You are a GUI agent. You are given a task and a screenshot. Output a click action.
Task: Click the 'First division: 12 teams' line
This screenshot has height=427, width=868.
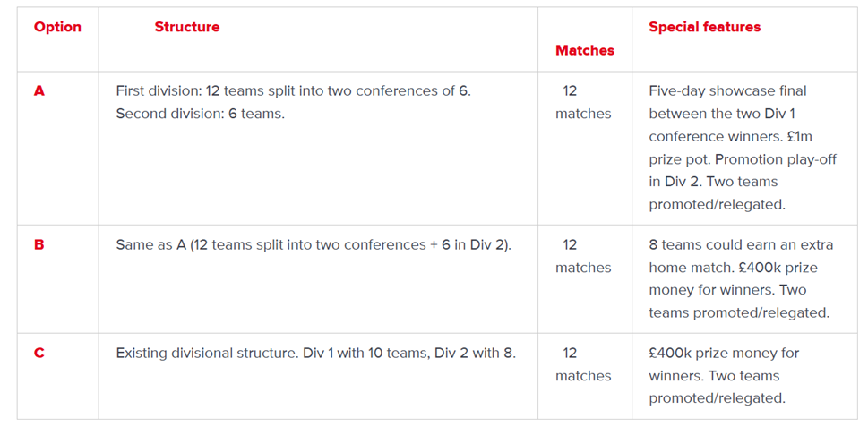point(293,90)
